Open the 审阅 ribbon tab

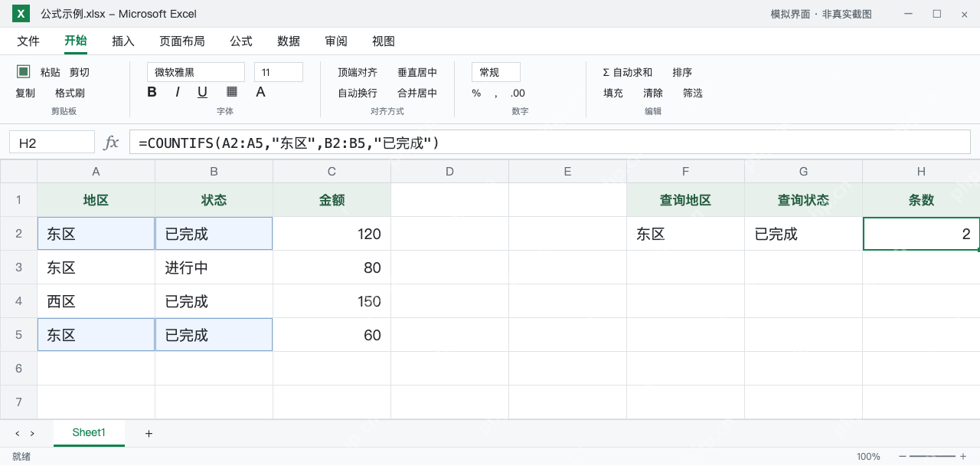pos(336,41)
